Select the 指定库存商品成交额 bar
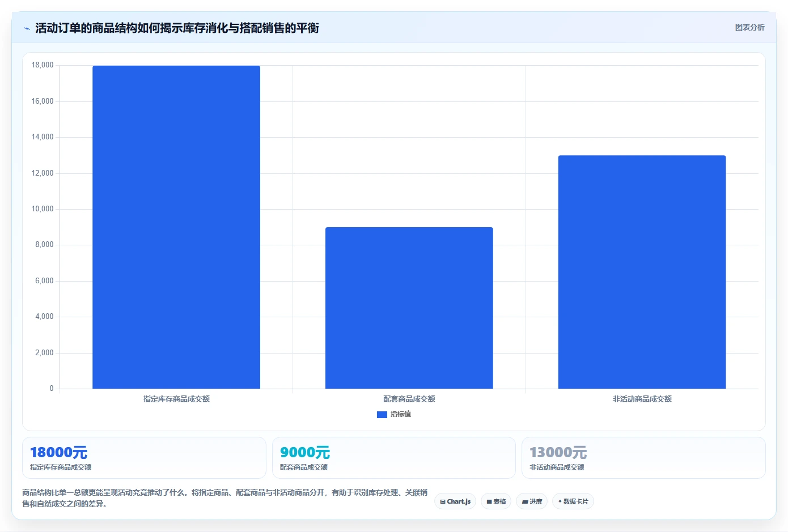 point(176,227)
